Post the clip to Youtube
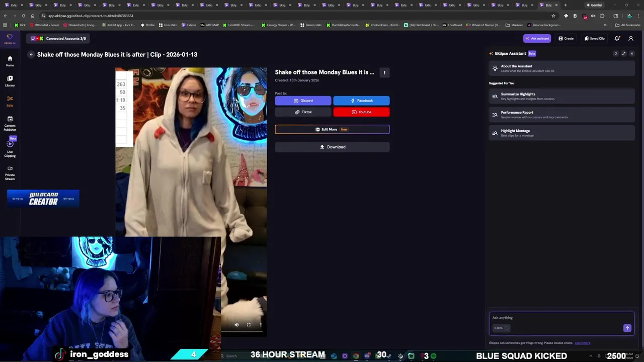 (x=361, y=112)
